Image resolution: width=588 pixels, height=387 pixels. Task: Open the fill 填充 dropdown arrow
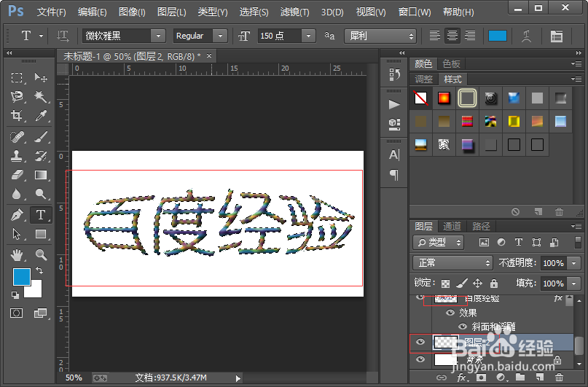click(x=574, y=284)
